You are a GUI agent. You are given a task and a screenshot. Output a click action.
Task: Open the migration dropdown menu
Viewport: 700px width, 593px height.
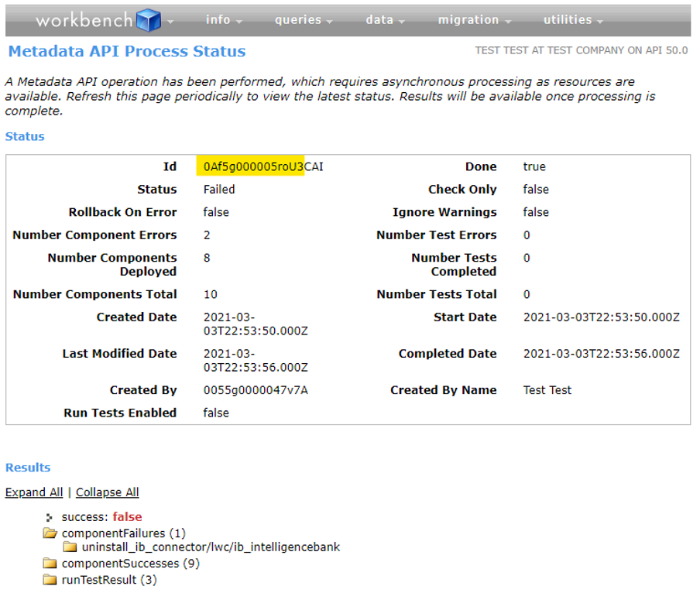pyautogui.click(x=474, y=20)
